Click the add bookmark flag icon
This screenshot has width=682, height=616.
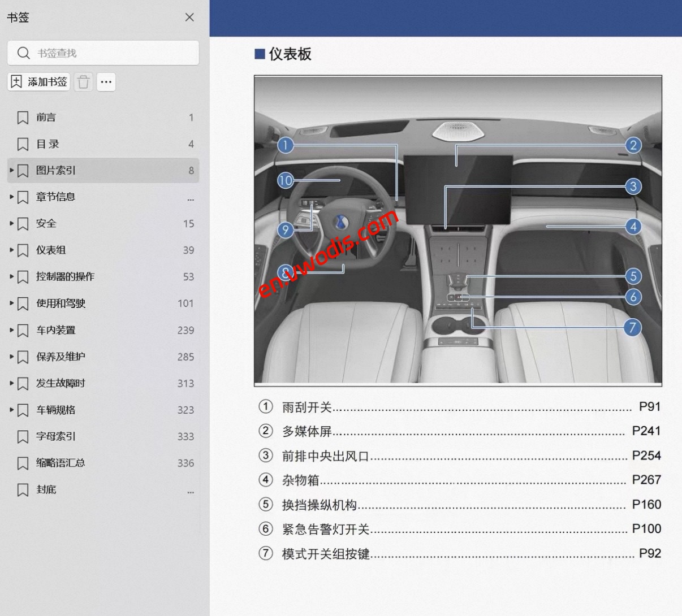pyautogui.click(x=16, y=81)
